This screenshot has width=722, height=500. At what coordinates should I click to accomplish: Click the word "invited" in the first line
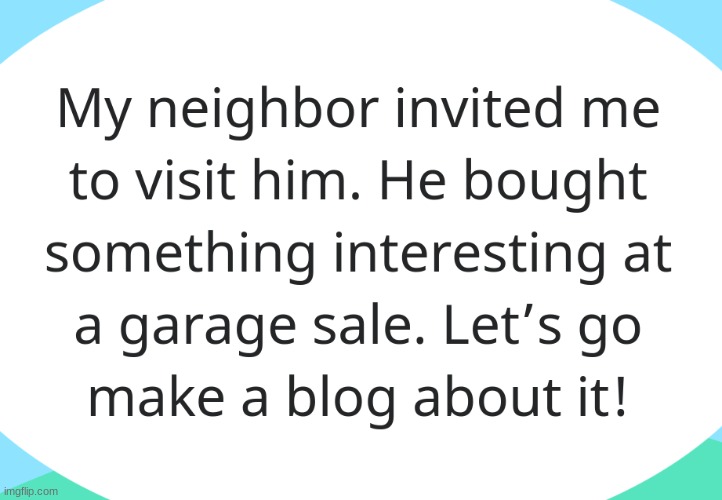pyautogui.click(x=479, y=108)
